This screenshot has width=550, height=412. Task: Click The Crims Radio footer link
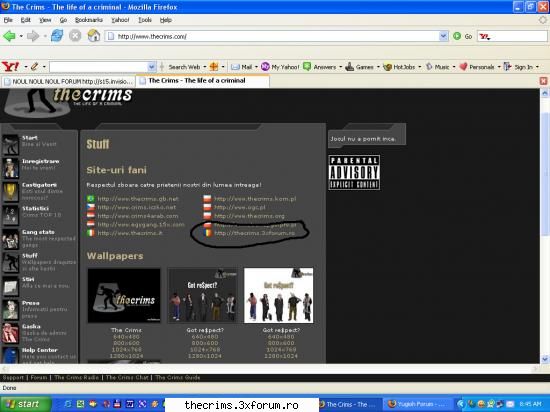click(76, 378)
